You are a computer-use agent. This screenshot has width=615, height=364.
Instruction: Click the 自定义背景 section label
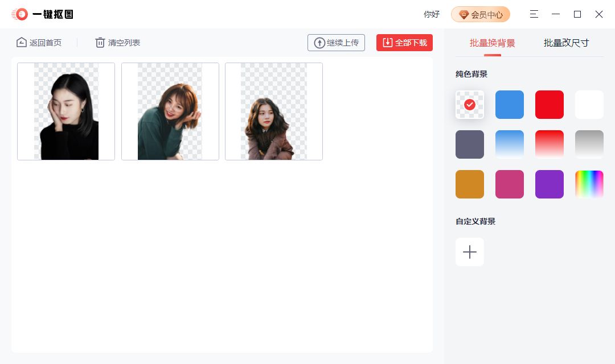[475, 221]
